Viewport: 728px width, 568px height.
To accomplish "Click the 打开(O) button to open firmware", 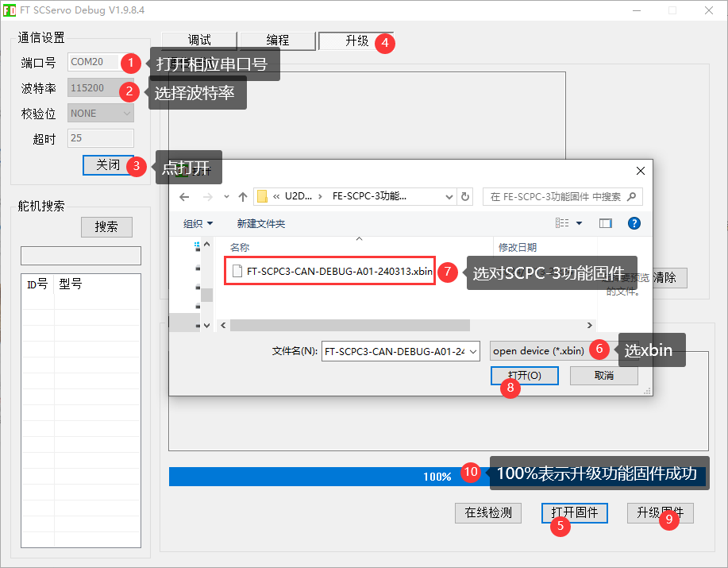I will (x=524, y=376).
